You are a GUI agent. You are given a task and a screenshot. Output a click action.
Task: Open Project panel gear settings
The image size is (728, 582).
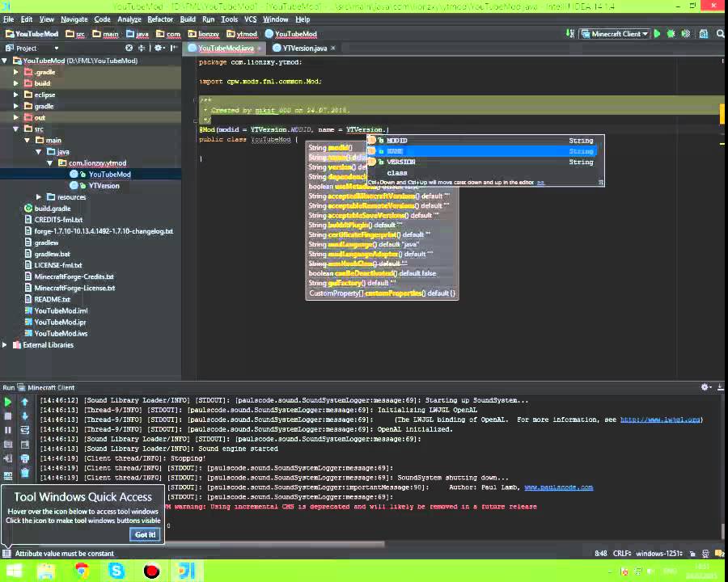(x=159, y=48)
